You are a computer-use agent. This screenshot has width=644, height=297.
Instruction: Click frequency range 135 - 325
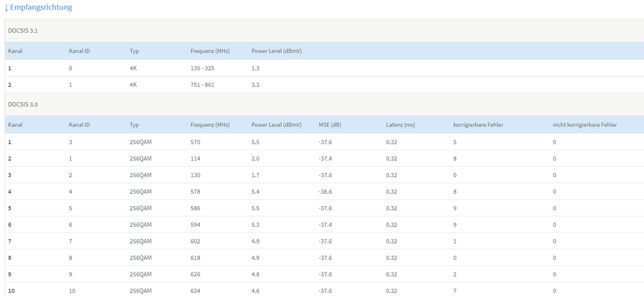coord(202,68)
